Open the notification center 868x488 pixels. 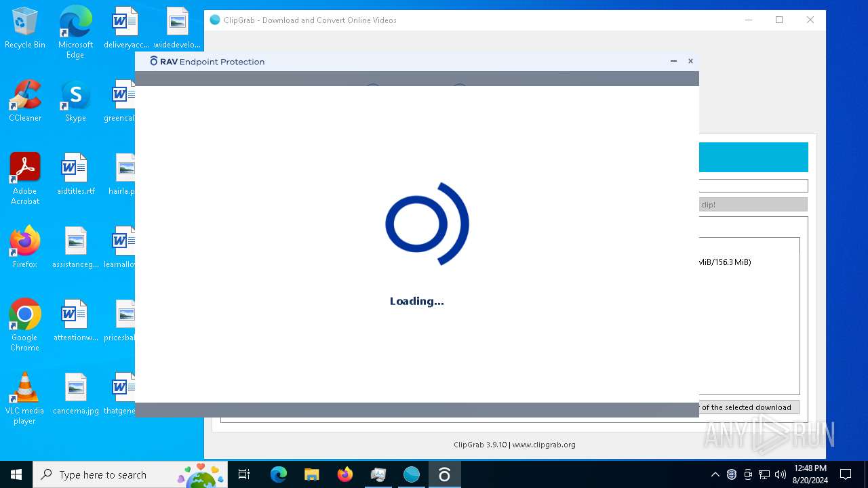[846, 474]
